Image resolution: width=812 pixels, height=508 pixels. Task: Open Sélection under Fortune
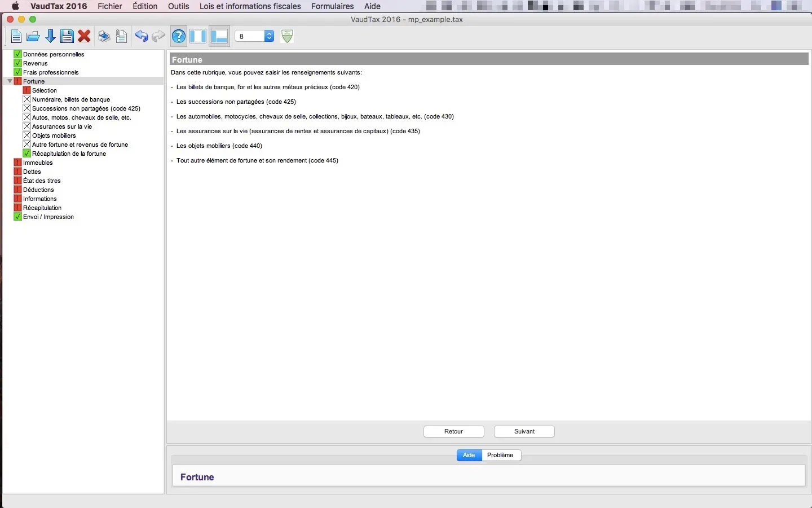click(x=45, y=90)
